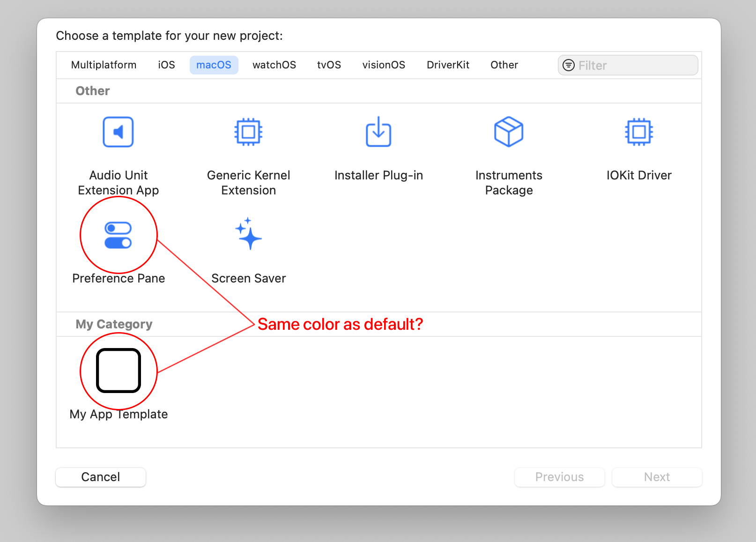
Task: Click the filter icon in search field
Action: pos(569,65)
